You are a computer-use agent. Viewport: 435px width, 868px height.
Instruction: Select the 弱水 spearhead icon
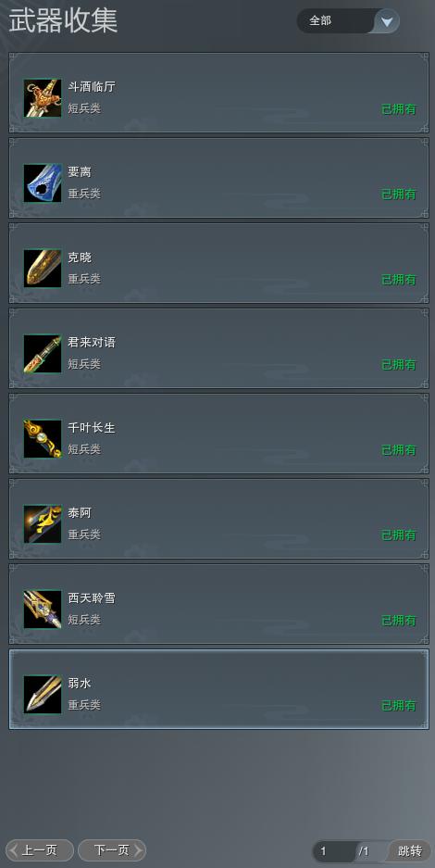(x=43, y=695)
